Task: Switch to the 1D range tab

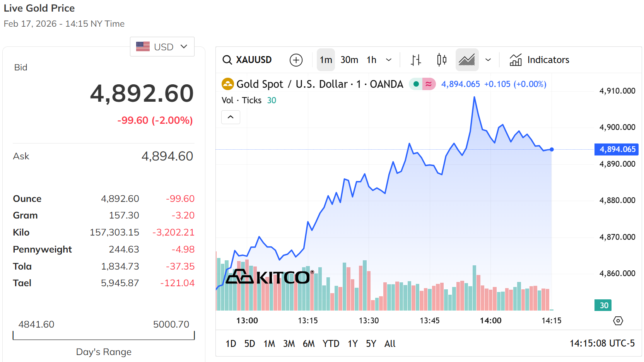Action: click(230, 343)
